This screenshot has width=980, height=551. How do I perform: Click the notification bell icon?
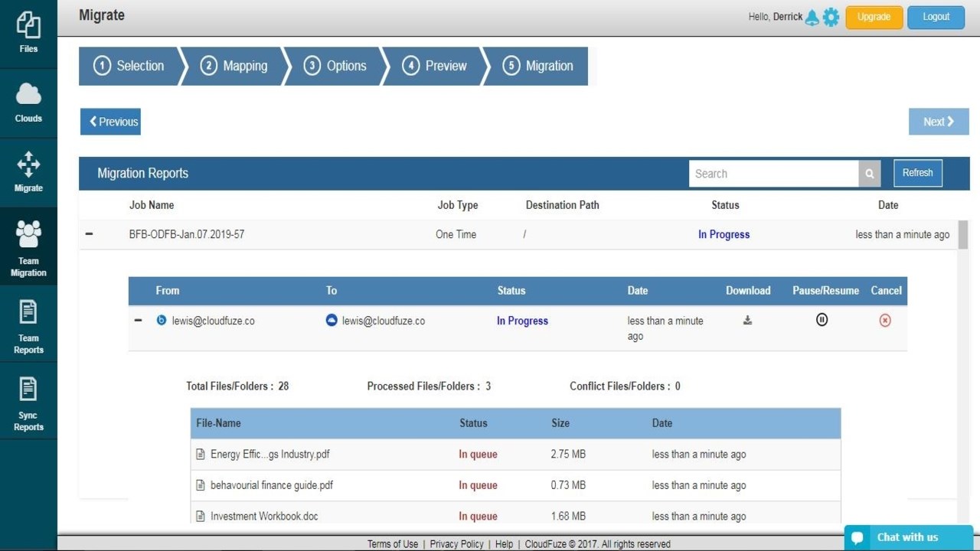(x=812, y=18)
